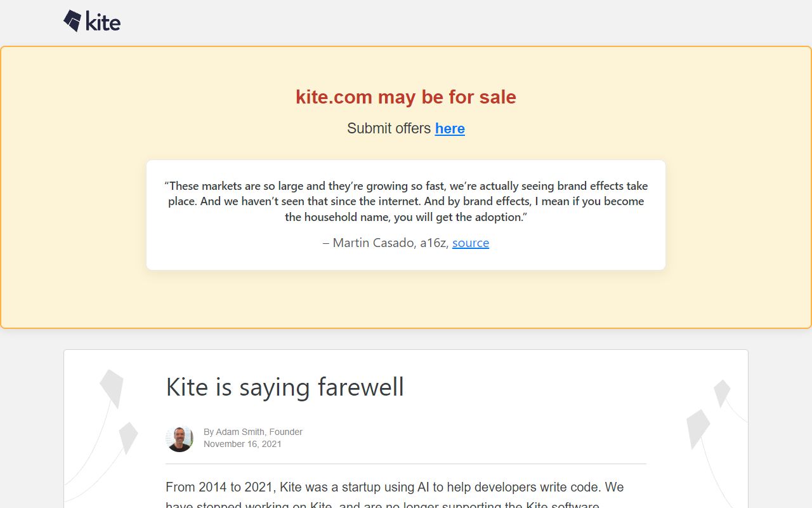Click the 'By Adam Smith, Founder' byline
Viewport: 812px width, 508px height.
pyautogui.click(x=253, y=431)
